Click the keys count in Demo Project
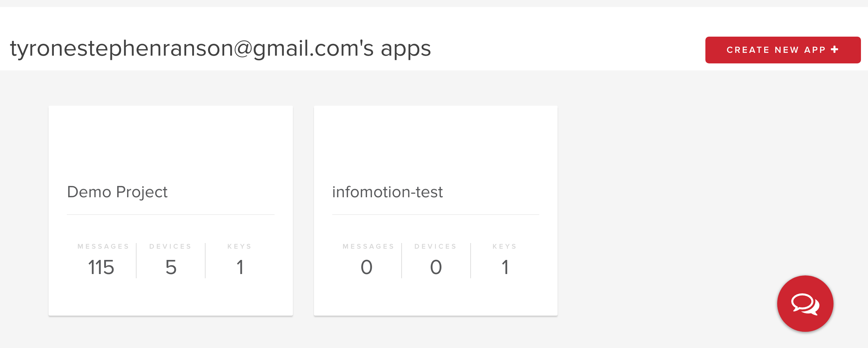 pyautogui.click(x=240, y=267)
